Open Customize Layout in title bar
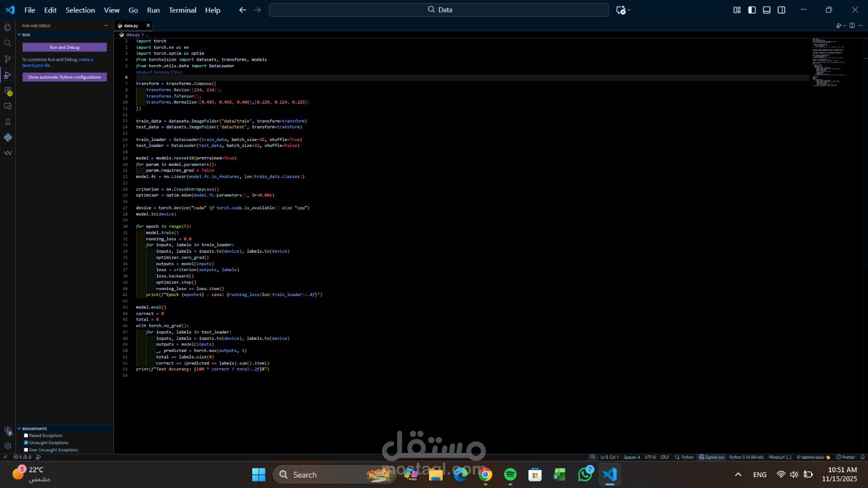Image resolution: width=868 pixels, height=488 pixels. click(737, 10)
